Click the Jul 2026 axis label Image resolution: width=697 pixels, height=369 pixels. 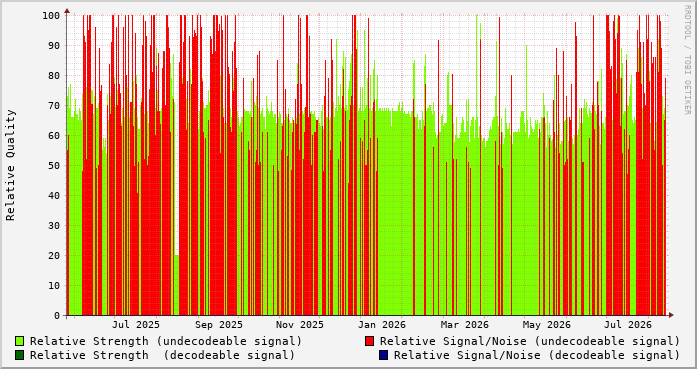click(628, 325)
